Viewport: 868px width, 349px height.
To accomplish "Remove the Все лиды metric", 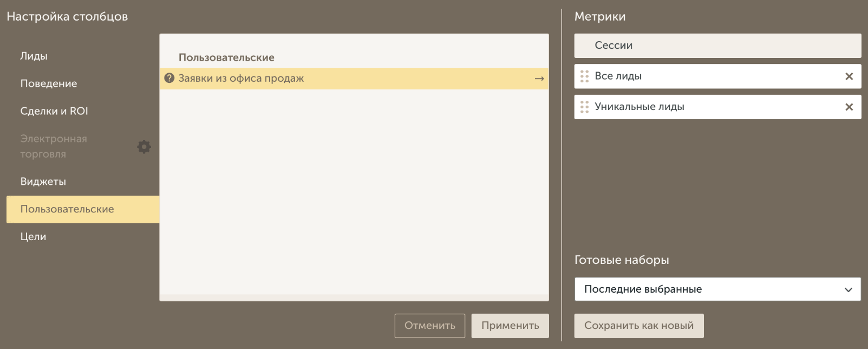I will click(849, 76).
